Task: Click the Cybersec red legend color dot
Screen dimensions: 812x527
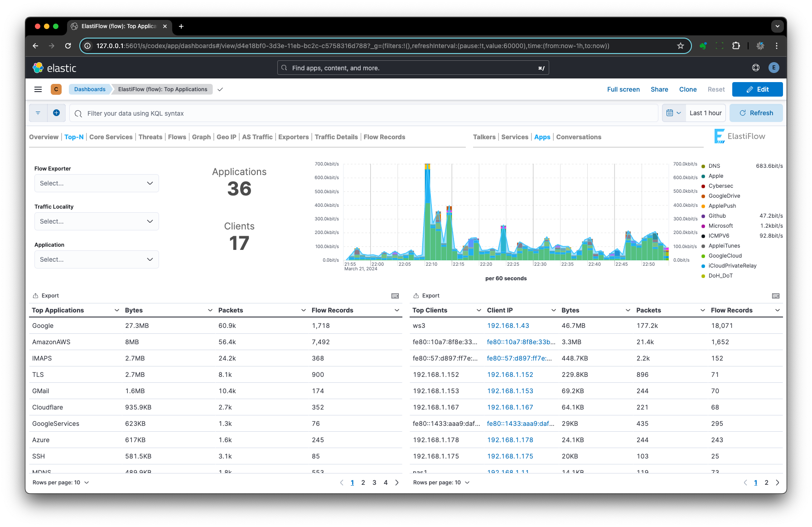Action: 703,186
